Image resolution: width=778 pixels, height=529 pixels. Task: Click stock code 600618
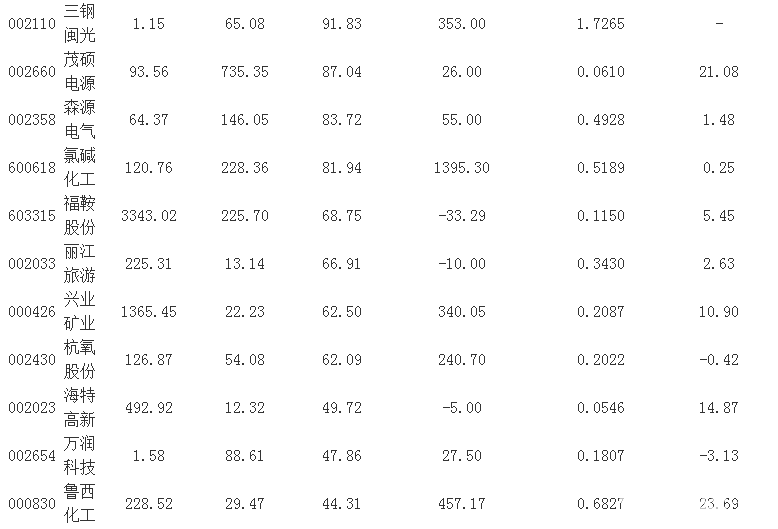pyautogui.click(x=29, y=168)
